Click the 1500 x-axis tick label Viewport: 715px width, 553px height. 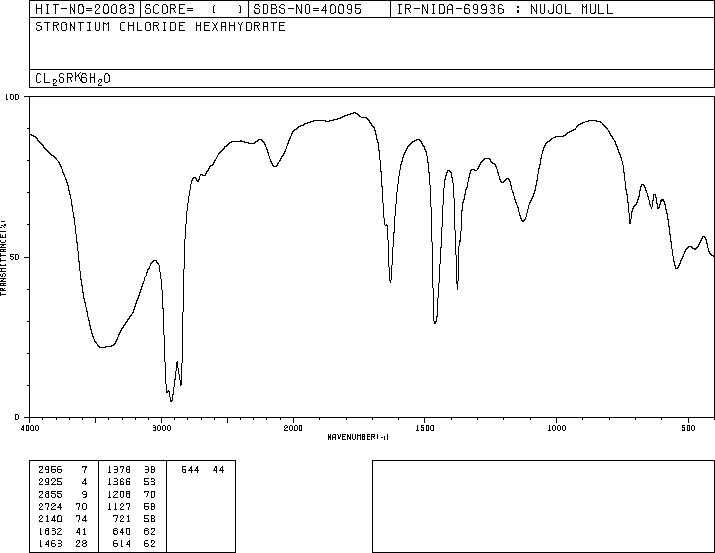pos(425,428)
